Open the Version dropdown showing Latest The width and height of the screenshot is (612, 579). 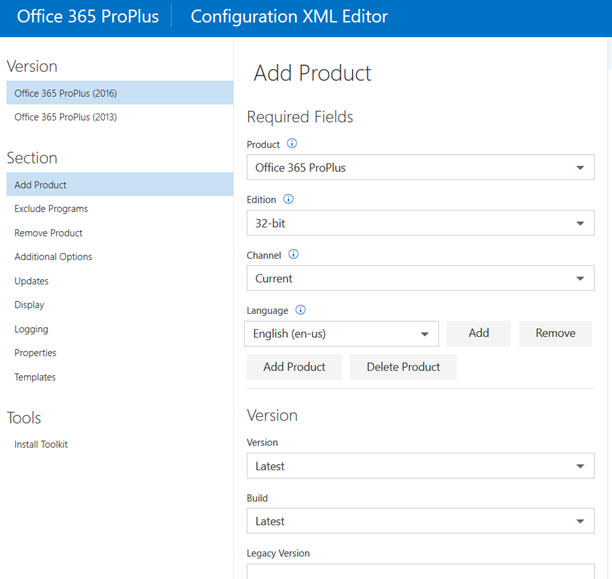click(420, 466)
